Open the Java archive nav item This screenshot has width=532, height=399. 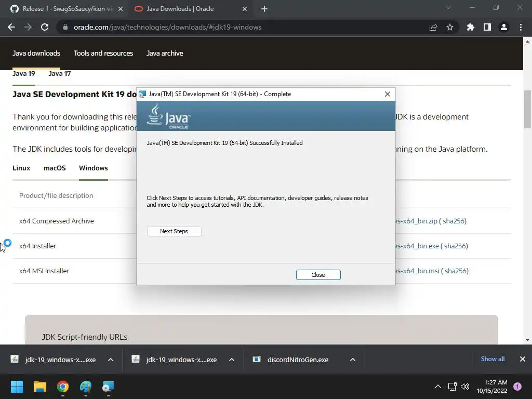(x=165, y=54)
